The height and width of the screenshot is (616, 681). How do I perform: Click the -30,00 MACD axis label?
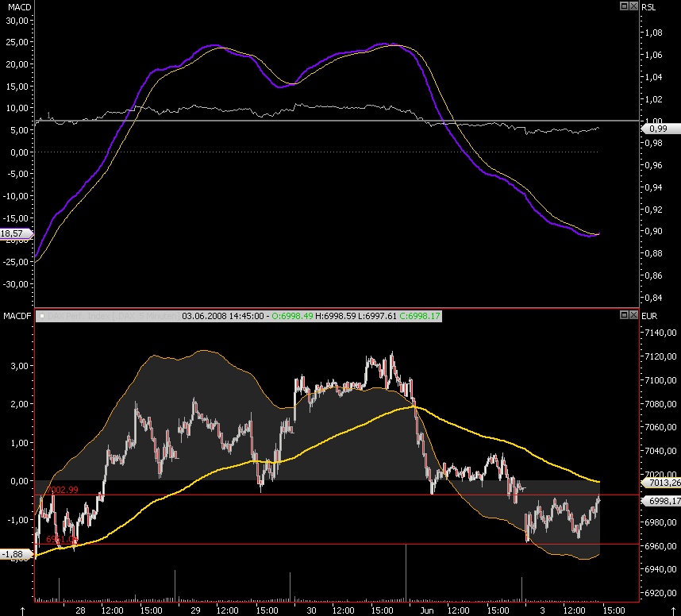tap(16, 284)
